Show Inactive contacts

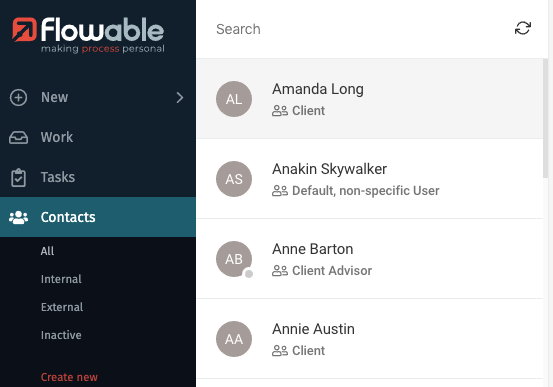[x=61, y=335]
